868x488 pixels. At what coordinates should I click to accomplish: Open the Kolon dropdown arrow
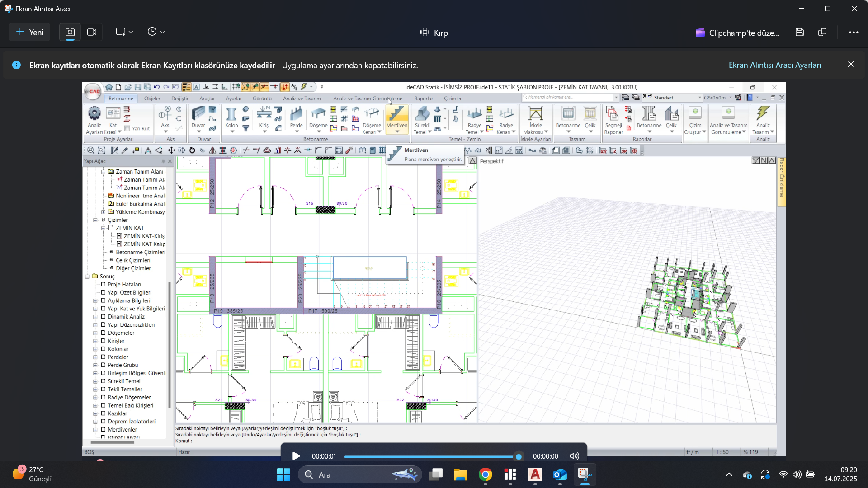[x=232, y=132]
